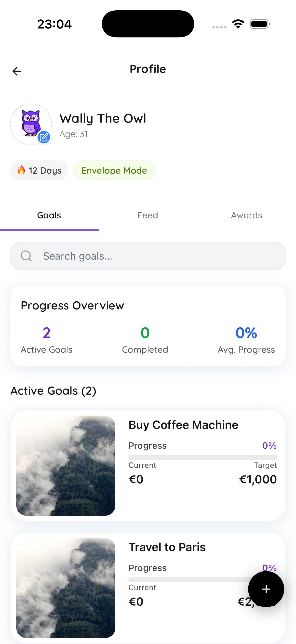The width and height of the screenshot is (296, 644).
Task: Switch to the Goals tab
Action: click(49, 215)
